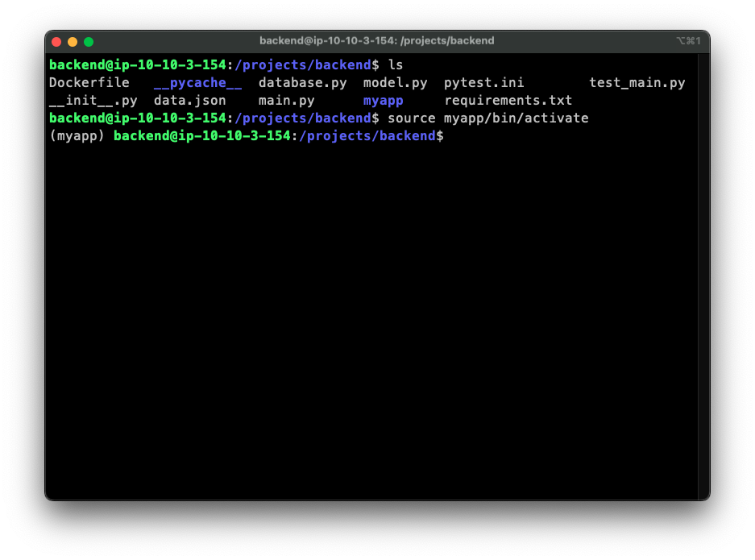Click the window title in the title bar
The image size is (755, 560).
(x=376, y=41)
